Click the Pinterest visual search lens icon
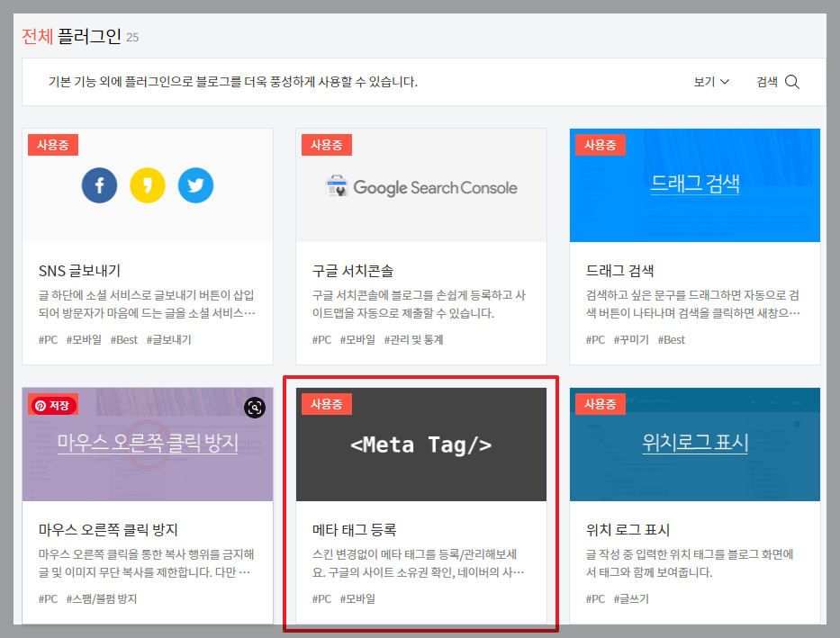This screenshot has height=638, width=840. pos(254,408)
